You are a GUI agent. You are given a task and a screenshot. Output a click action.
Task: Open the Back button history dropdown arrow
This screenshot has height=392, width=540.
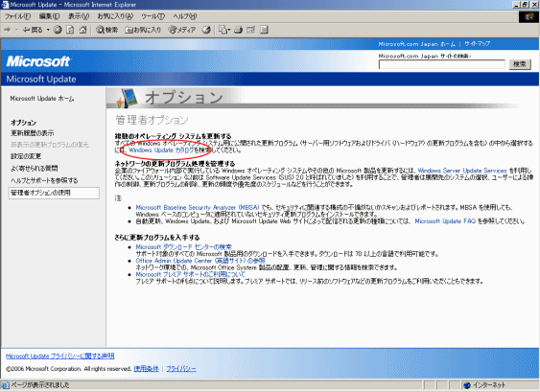[x=48, y=30]
